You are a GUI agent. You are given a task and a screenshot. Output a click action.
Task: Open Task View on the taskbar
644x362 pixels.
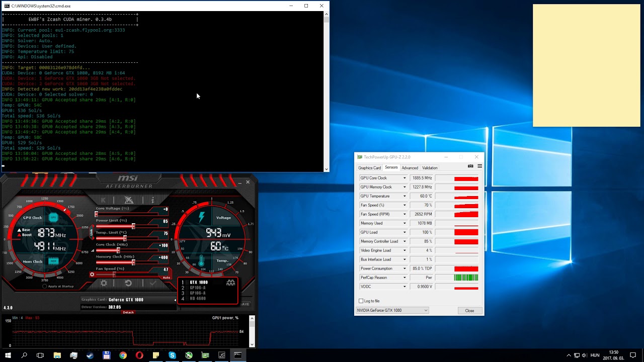click(40, 355)
